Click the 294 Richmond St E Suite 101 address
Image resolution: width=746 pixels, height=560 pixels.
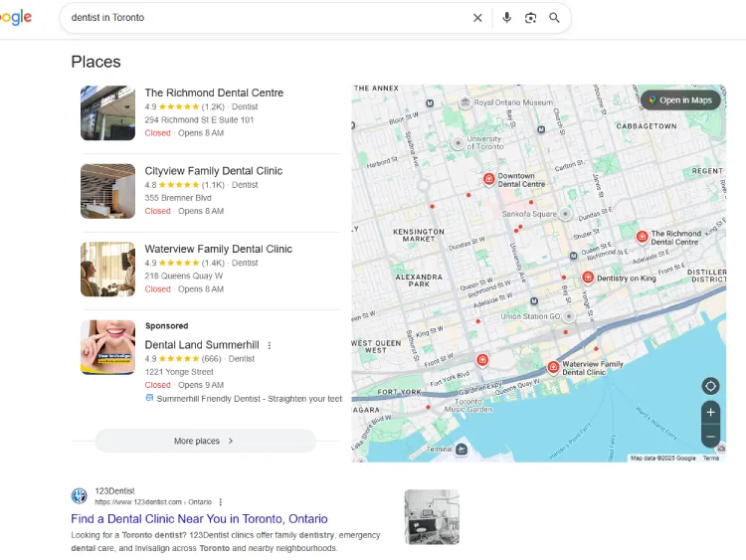(x=199, y=120)
